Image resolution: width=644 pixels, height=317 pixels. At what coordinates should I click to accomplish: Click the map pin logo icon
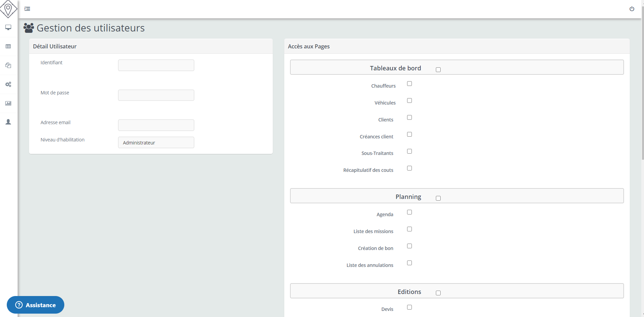pyautogui.click(x=8, y=9)
